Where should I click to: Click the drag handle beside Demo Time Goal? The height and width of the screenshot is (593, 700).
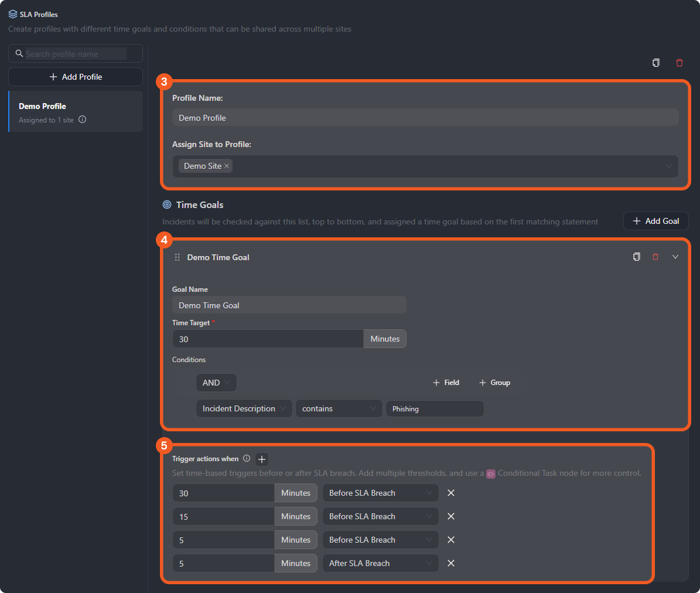click(177, 257)
